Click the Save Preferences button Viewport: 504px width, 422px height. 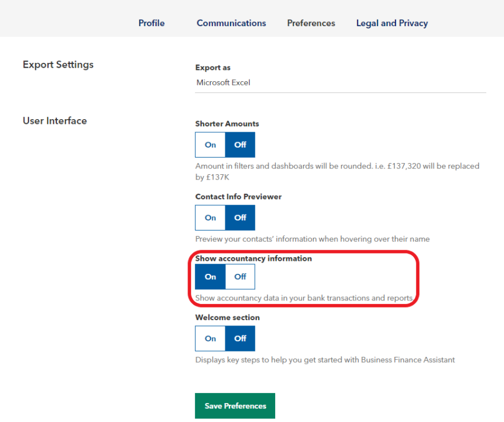pos(235,405)
